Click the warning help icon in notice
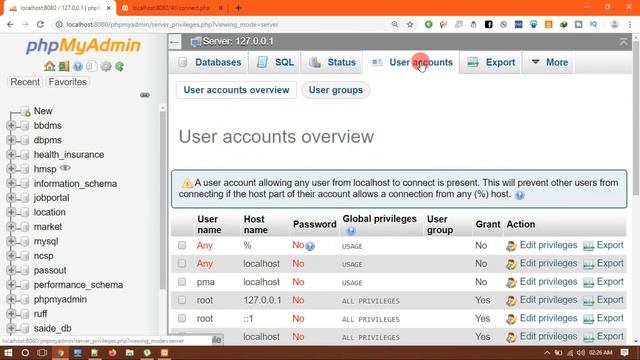 (x=519, y=195)
